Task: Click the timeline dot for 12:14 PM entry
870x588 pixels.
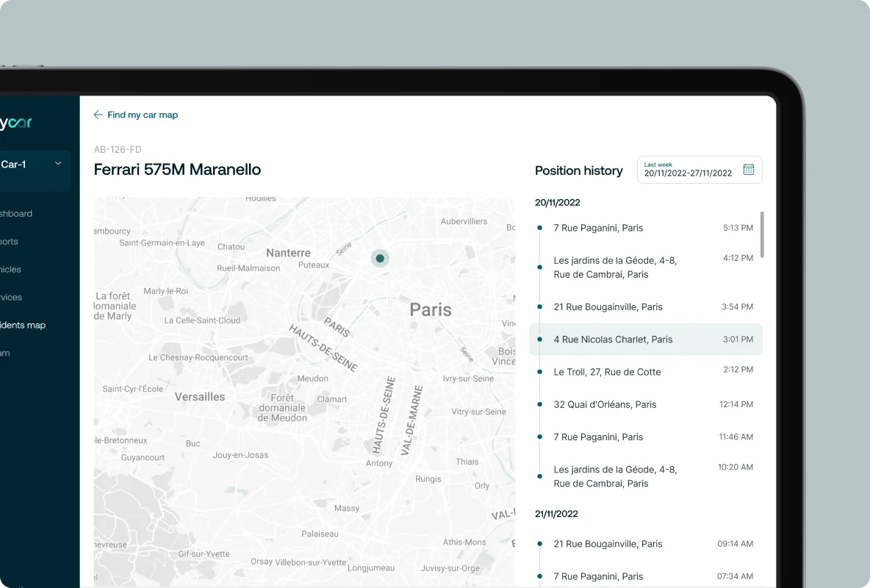Action: pos(539,404)
